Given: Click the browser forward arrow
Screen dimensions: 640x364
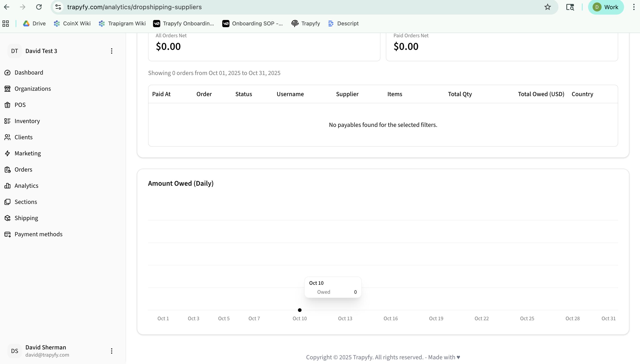Looking at the screenshot, I should click(x=23, y=7).
